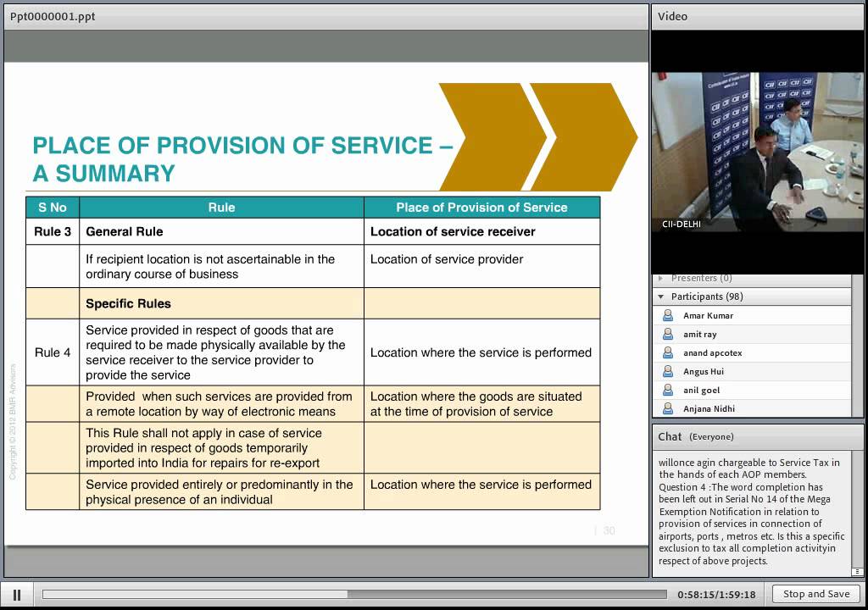Click the CII-DELHI video caption label
This screenshot has width=868, height=610.
click(682, 225)
